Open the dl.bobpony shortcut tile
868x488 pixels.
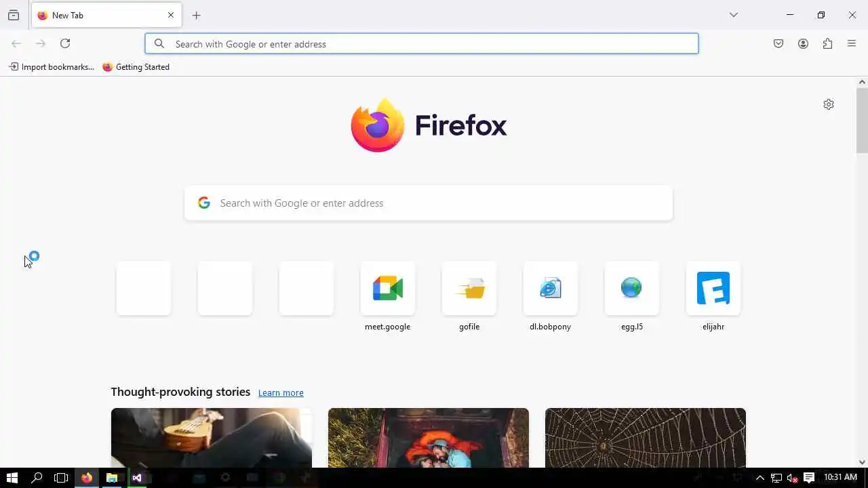pos(551,288)
